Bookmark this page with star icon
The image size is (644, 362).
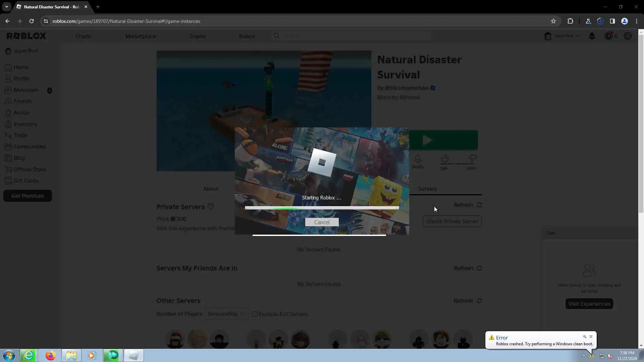coord(553,21)
